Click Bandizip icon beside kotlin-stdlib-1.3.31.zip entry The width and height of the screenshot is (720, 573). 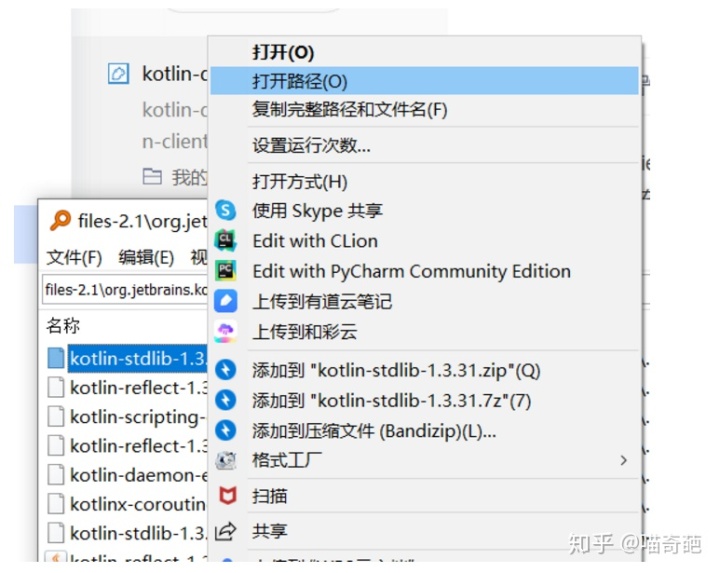225,370
